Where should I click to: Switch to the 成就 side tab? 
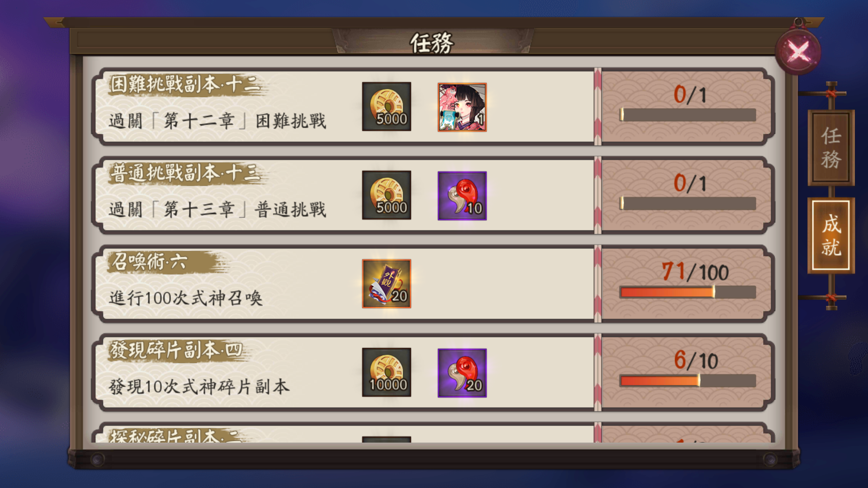[831, 236]
